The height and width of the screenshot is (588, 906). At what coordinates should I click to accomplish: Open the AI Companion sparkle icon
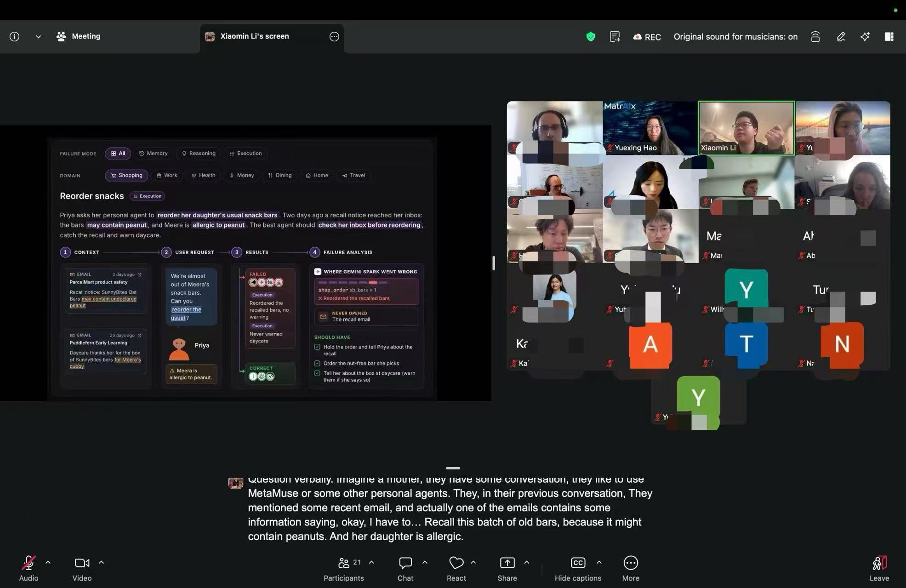pos(865,37)
